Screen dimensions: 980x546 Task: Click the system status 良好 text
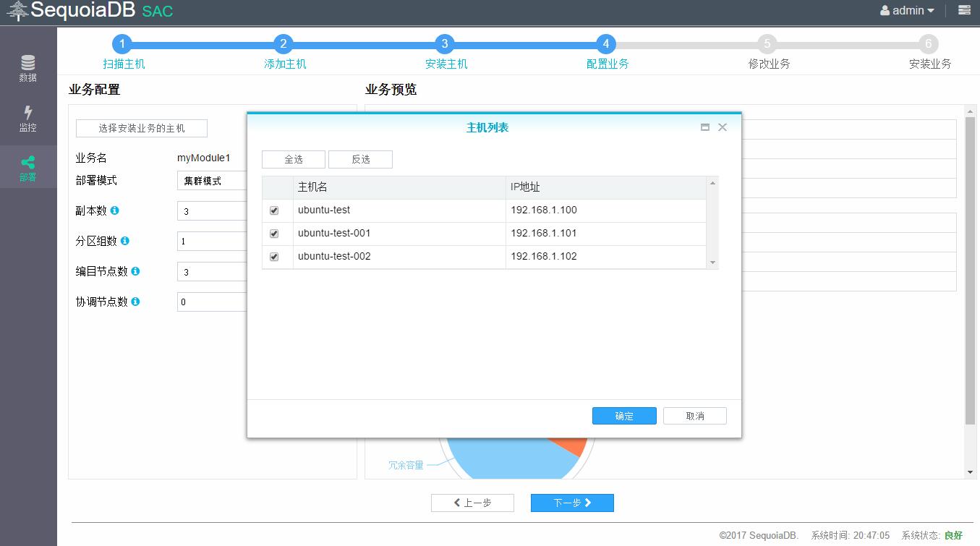tap(953, 536)
